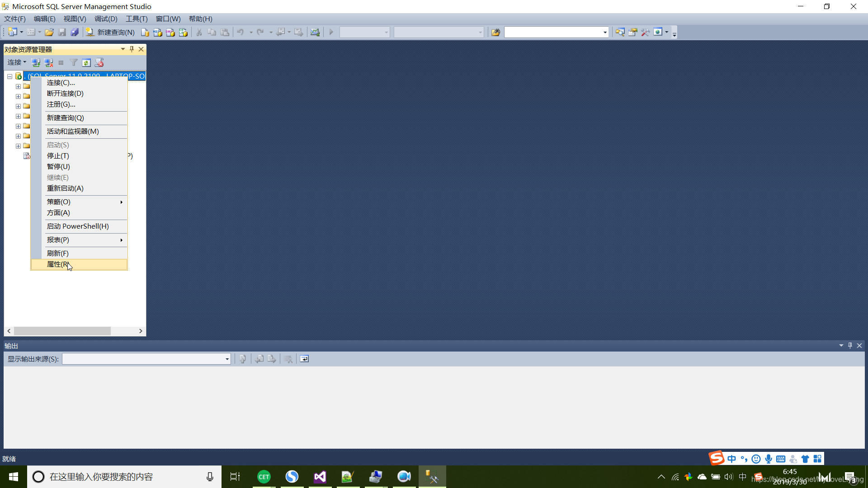
Task: Close the 对象资源管理器 panel
Action: coord(141,49)
